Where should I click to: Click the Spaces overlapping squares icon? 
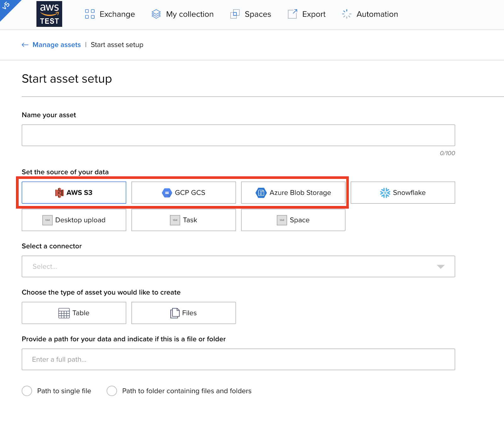[235, 14]
